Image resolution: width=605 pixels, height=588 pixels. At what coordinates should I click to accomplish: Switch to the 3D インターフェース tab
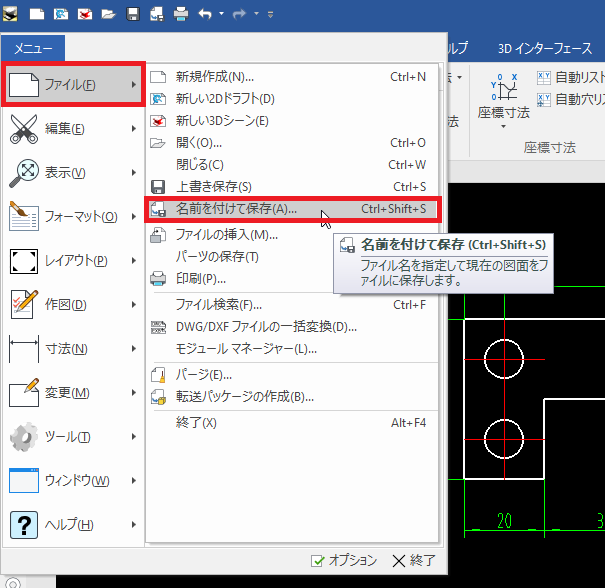[545, 48]
